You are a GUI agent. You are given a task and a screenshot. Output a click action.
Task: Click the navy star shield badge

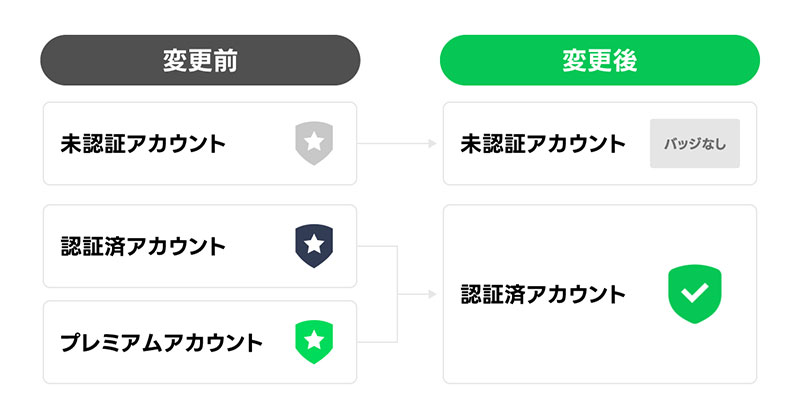point(314,246)
